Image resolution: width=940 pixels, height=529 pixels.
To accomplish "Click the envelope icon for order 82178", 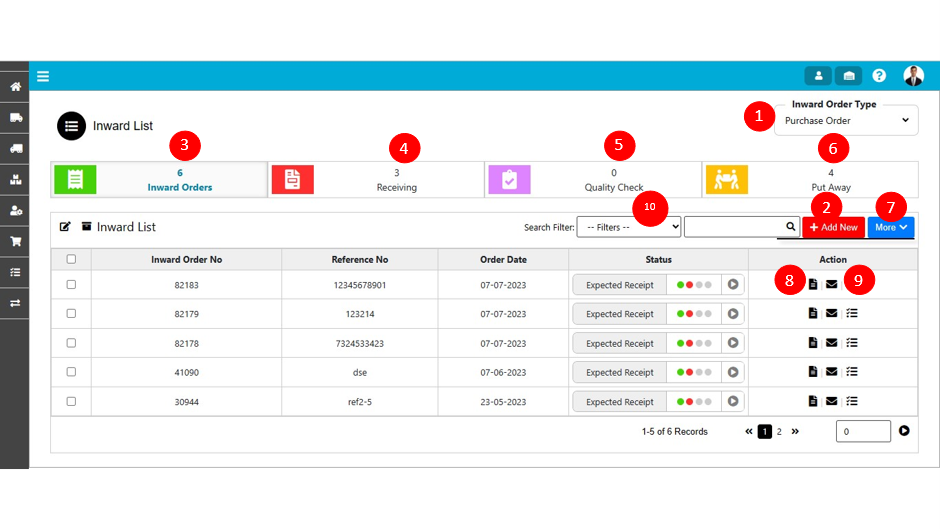I will [x=831, y=343].
